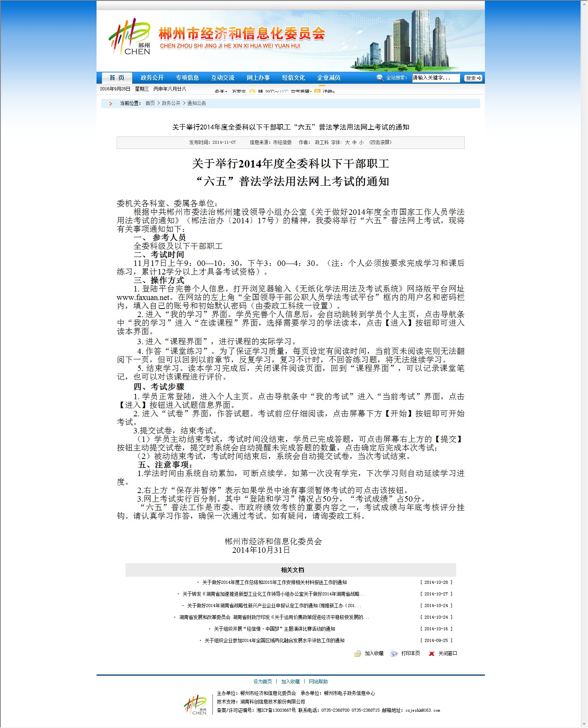Open related doc 关于转发《湖南省加速推进新型工业化
The width and height of the screenshot is (588, 728).
pyautogui.click(x=274, y=594)
